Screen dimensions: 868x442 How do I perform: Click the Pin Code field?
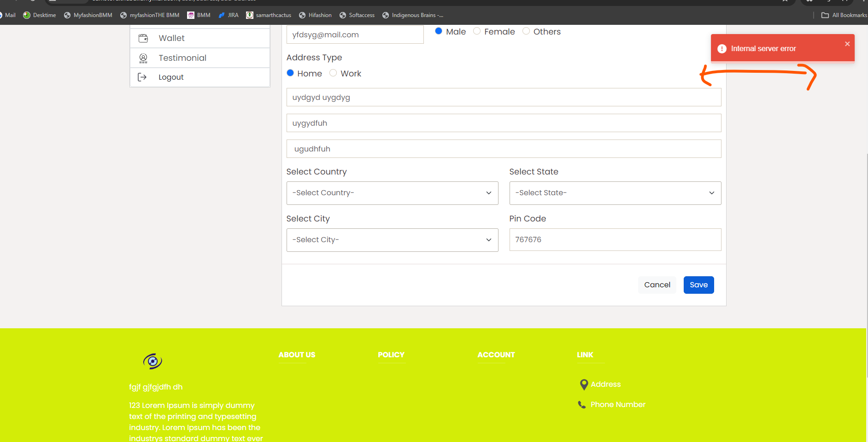click(x=616, y=240)
